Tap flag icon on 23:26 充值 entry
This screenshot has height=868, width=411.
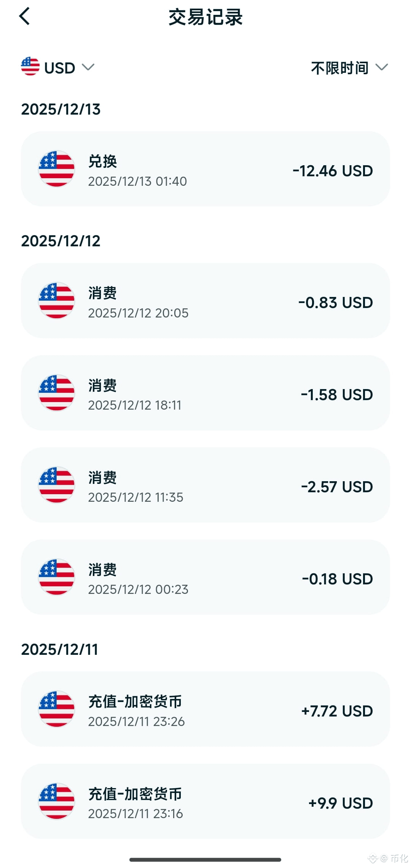point(56,709)
